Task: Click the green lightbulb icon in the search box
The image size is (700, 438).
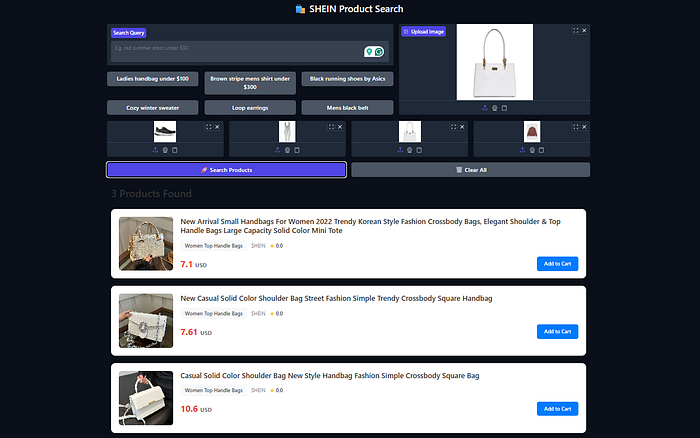Action: point(369,52)
